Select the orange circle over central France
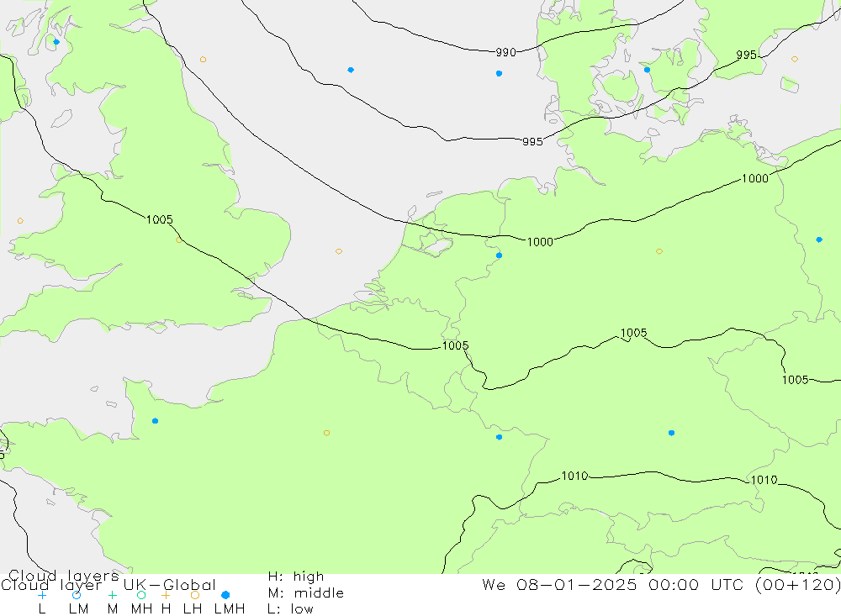The width and height of the screenshot is (841, 616). pyautogui.click(x=326, y=433)
